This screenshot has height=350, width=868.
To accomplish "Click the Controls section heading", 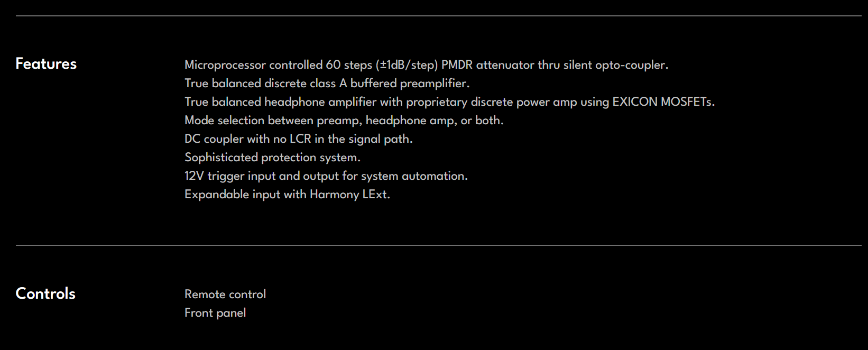I will coord(45,293).
